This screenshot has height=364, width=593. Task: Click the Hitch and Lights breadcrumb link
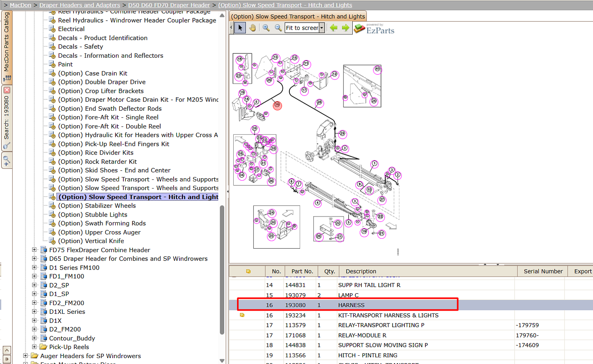tap(285, 5)
